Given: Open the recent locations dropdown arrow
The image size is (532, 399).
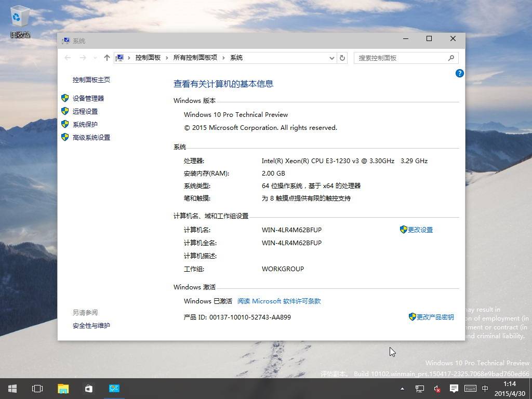Looking at the screenshot, I should 96,58.
